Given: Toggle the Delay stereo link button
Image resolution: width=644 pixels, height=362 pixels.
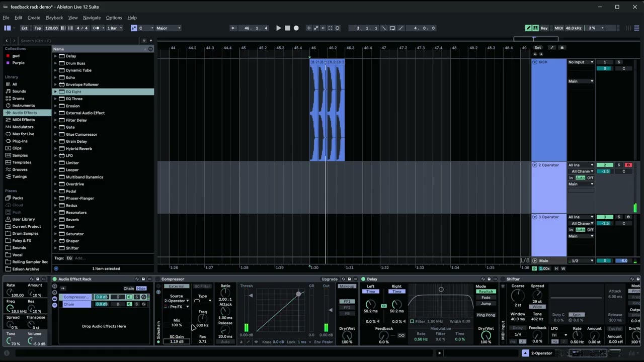Looking at the screenshot, I should coord(384,305).
